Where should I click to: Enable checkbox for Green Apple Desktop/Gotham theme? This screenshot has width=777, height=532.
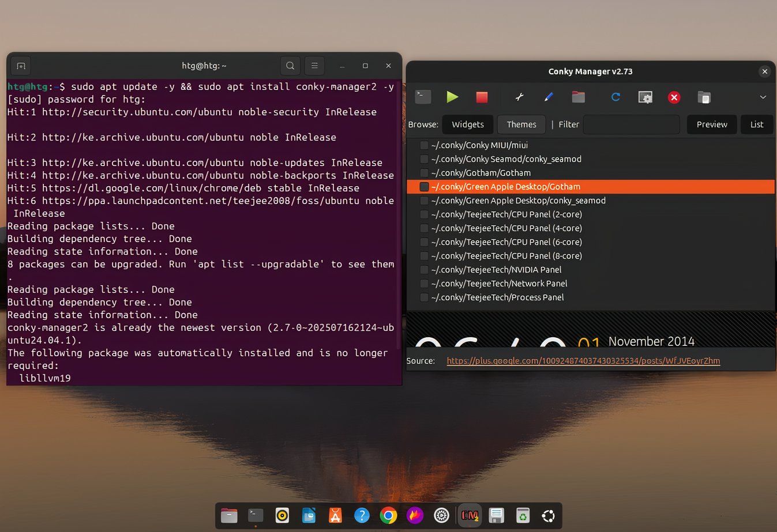pyautogui.click(x=424, y=187)
